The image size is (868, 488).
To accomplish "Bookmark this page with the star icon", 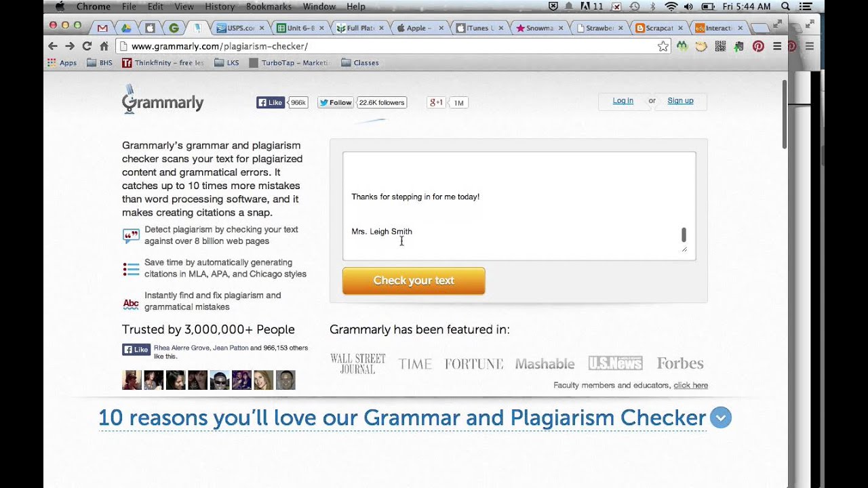I will (663, 46).
